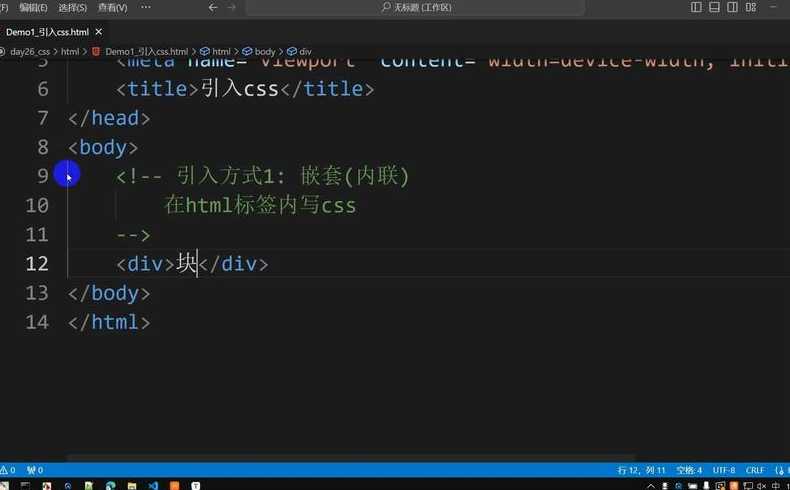
Task: Click the comment end marker -->
Action: 133,235
